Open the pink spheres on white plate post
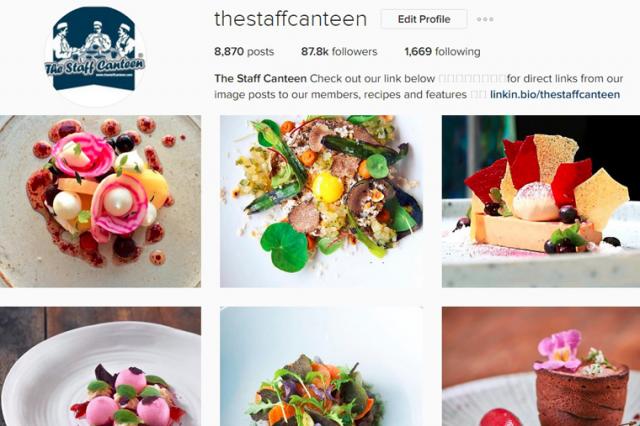 tap(100, 366)
